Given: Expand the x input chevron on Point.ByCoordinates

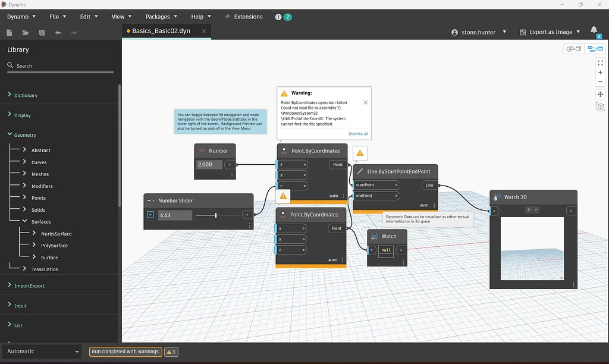Looking at the screenshot, I should (x=304, y=165).
